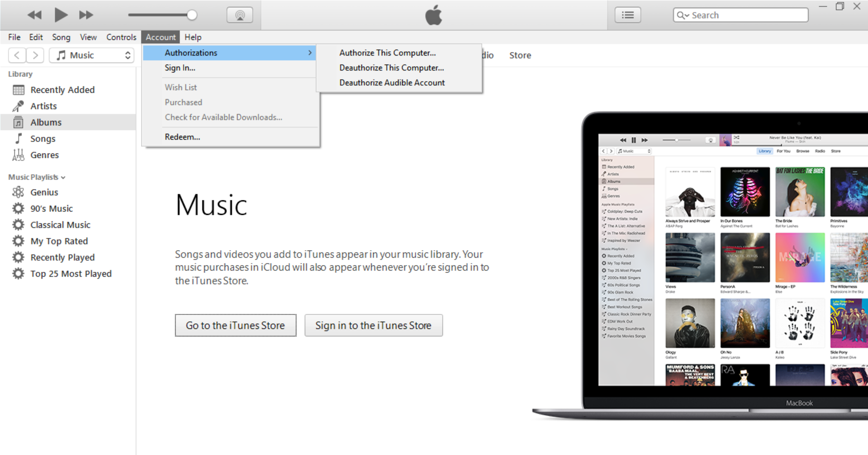Click the Songs note icon

click(x=19, y=138)
